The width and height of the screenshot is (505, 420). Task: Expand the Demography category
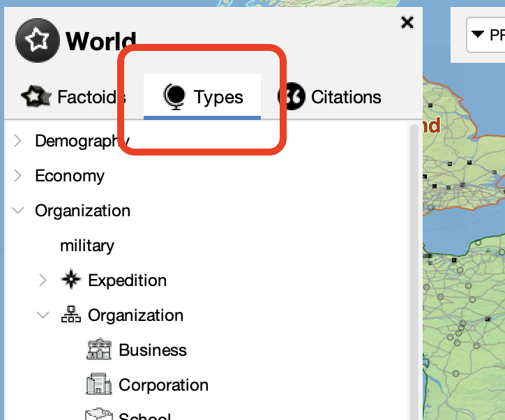(x=18, y=141)
